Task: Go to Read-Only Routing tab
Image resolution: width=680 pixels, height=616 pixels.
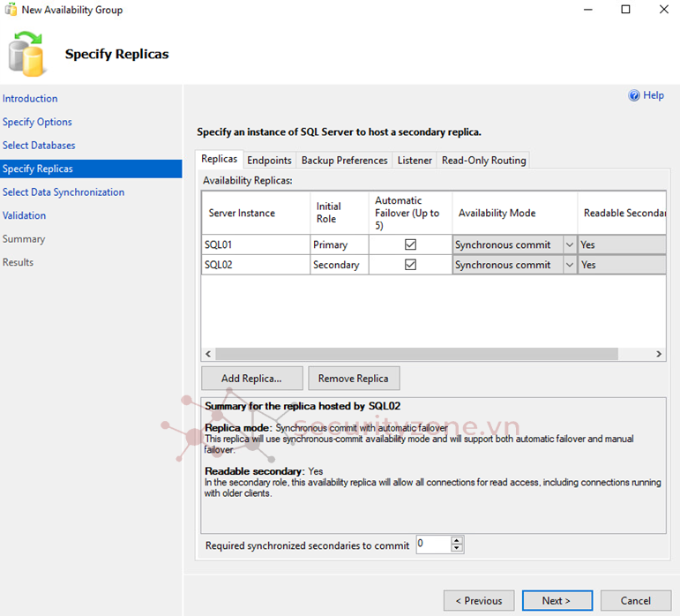Action: [483, 161]
